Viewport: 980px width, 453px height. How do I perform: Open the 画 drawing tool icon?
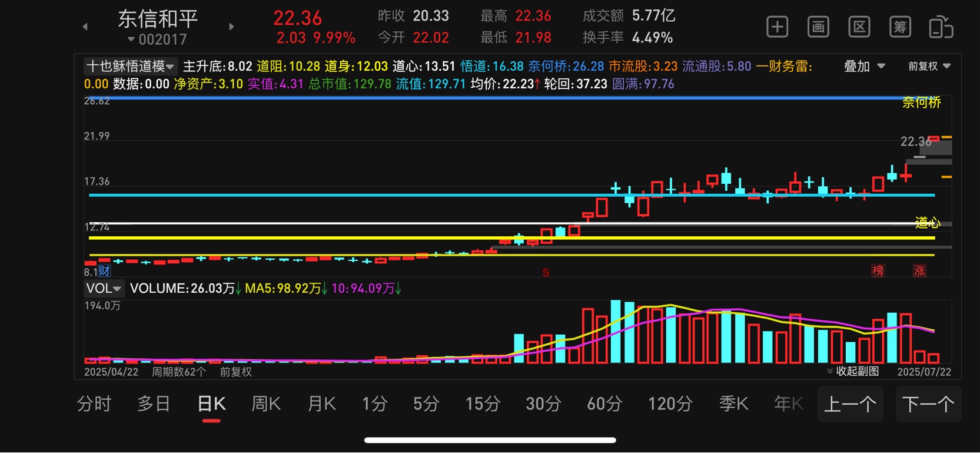(818, 27)
